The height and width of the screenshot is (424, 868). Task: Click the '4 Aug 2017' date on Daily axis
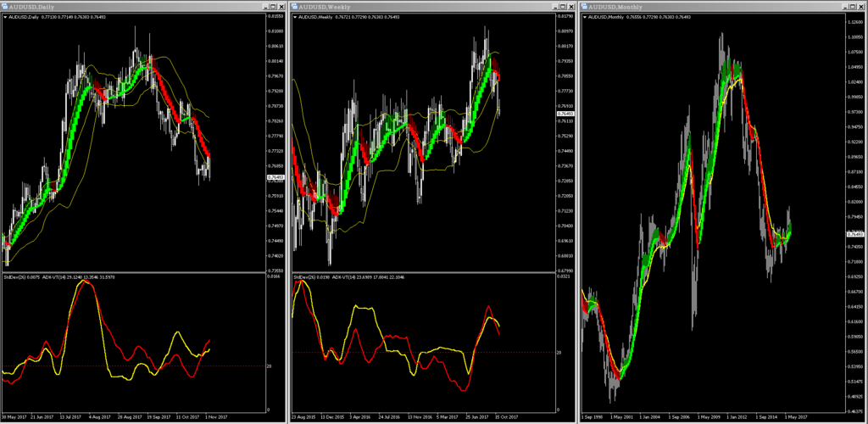click(x=100, y=417)
